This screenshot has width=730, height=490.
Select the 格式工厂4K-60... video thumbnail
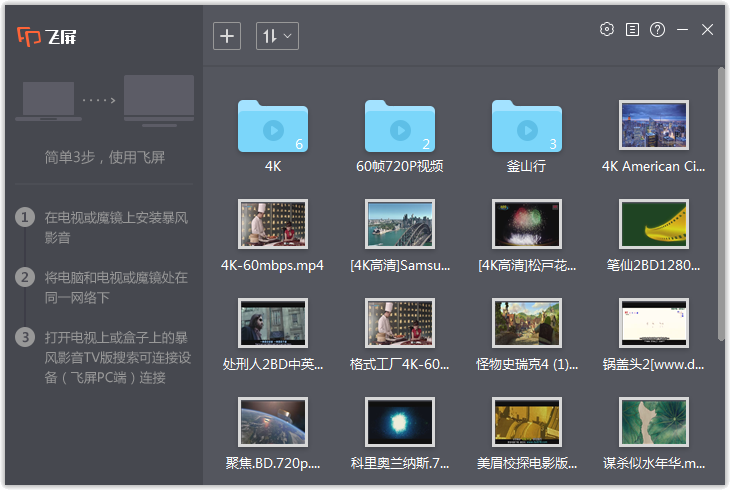coord(400,323)
